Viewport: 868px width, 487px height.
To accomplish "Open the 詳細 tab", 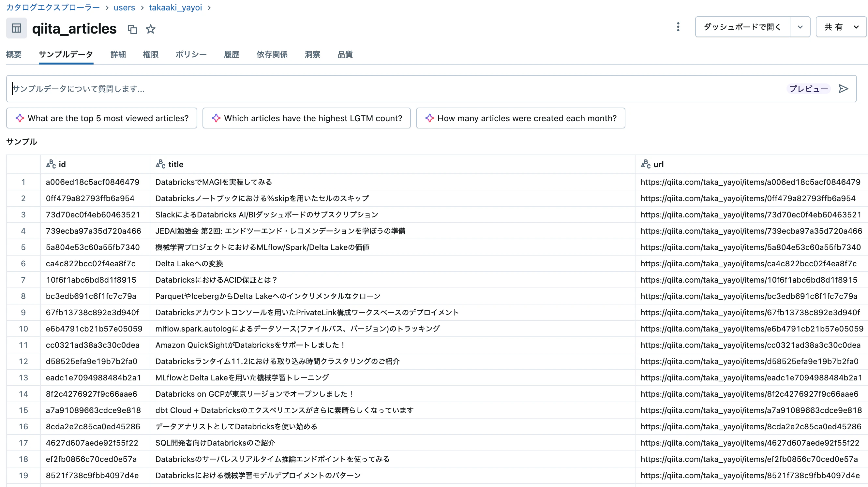I will pos(118,54).
